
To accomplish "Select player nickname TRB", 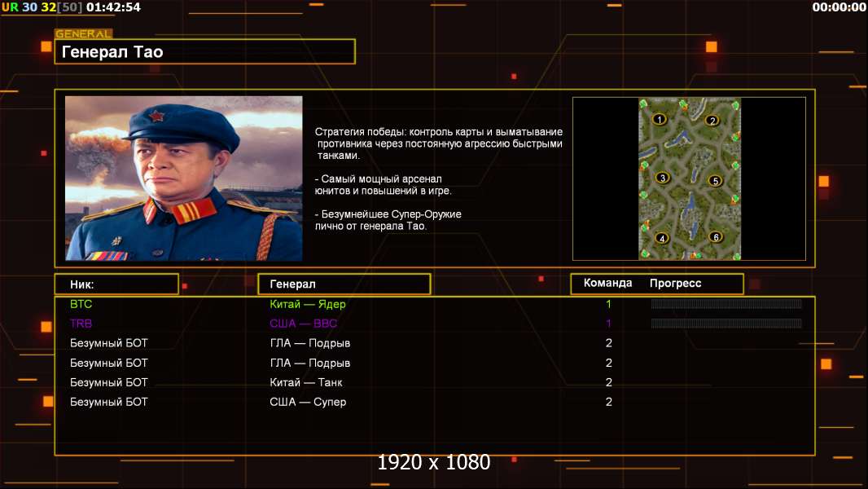I will (81, 324).
